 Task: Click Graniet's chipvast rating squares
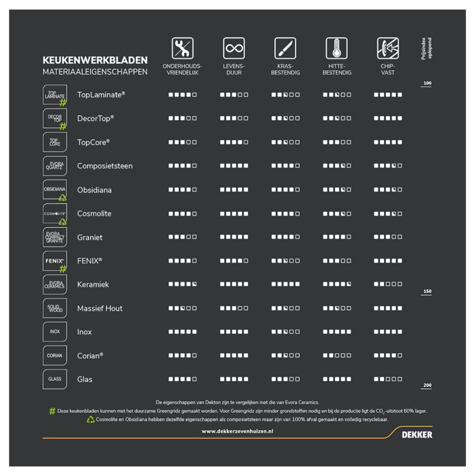point(388,237)
